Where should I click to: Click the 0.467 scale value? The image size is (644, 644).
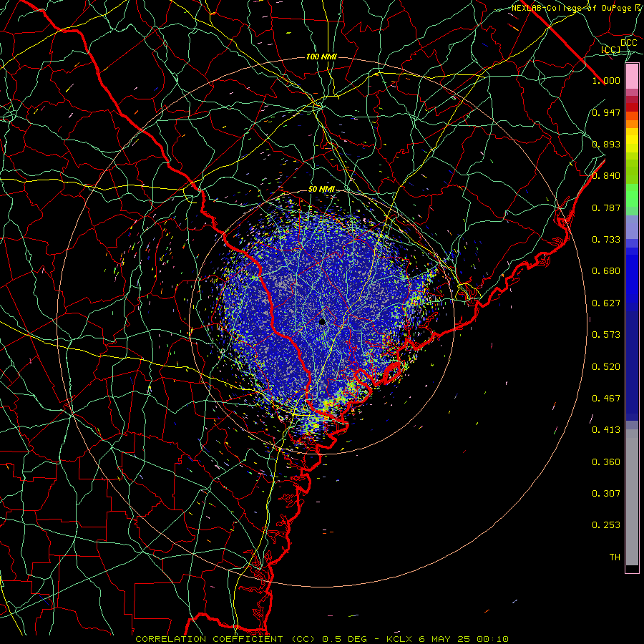pos(606,399)
